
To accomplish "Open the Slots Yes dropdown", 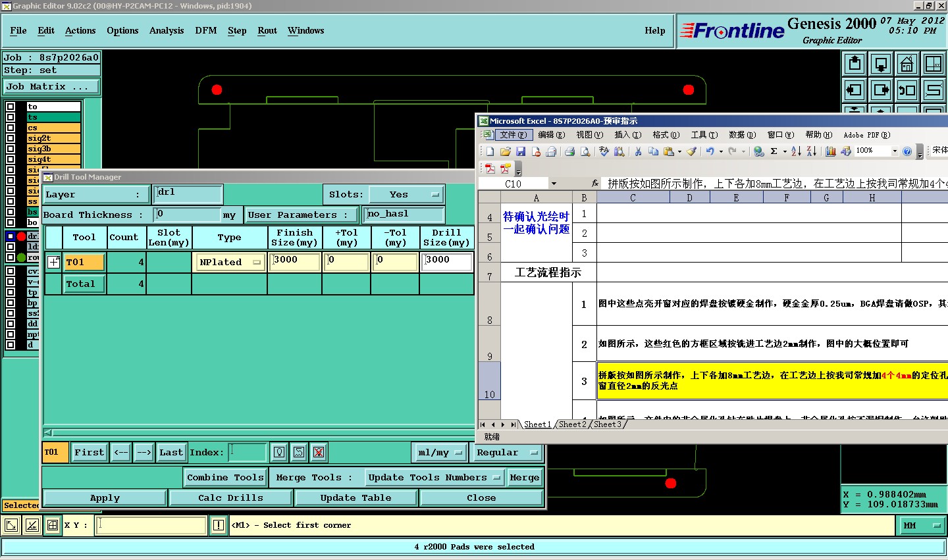I will pos(406,195).
